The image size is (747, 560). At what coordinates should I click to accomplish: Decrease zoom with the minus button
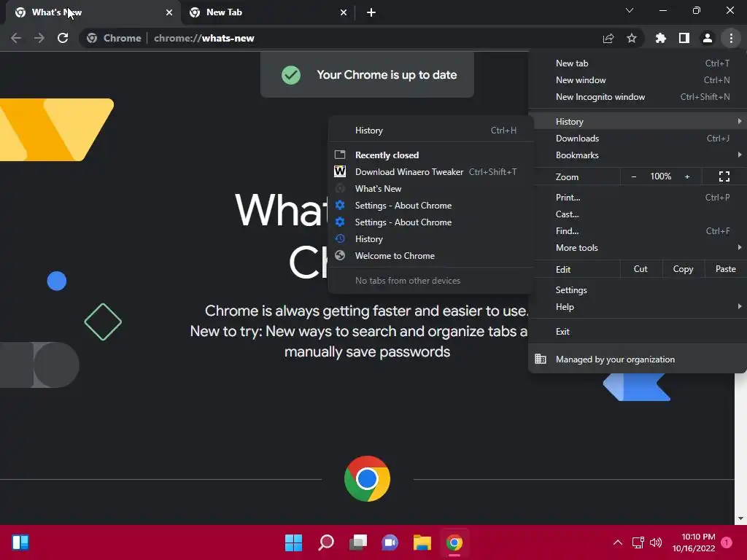tap(634, 176)
